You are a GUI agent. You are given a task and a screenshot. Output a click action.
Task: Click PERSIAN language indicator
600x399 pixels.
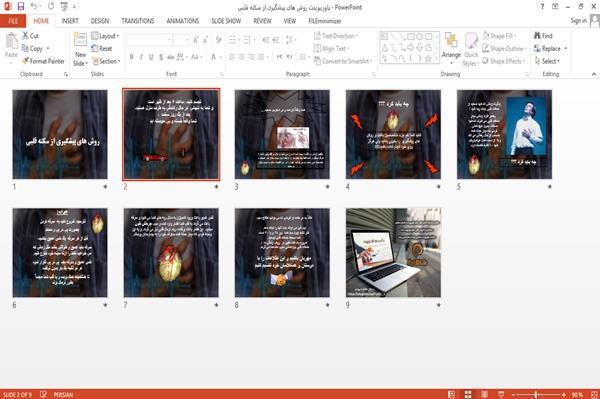coord(63,394)
